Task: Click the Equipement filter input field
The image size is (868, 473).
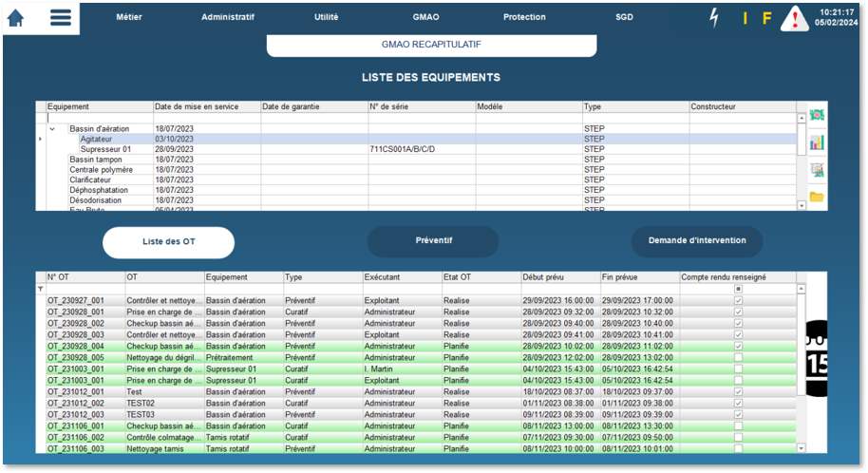Action: tap(100, 118)
